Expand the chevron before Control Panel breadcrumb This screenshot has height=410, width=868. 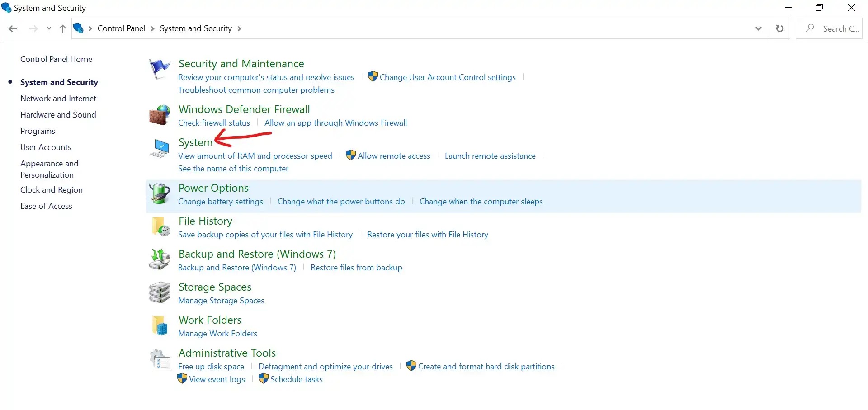[x=90, y=29]
